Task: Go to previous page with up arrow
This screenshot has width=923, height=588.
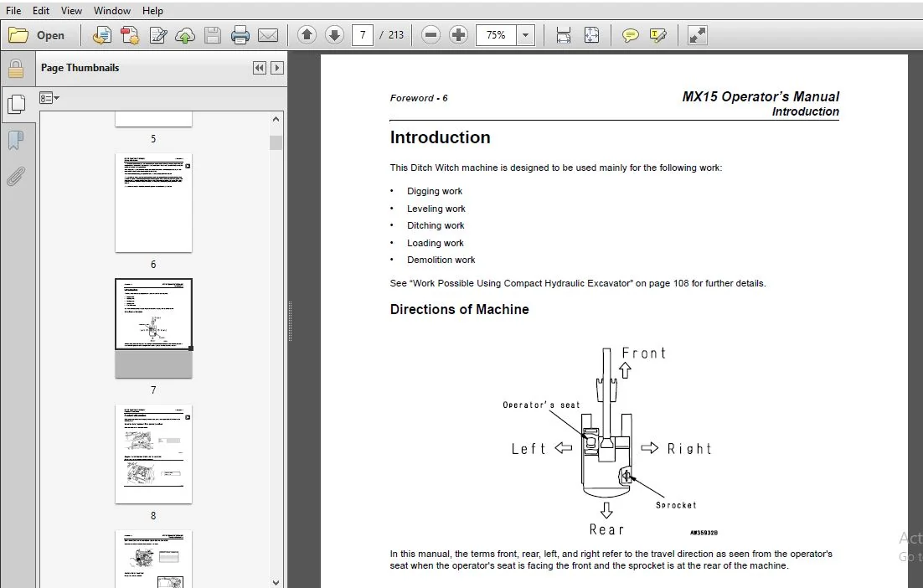Action: 307,35
